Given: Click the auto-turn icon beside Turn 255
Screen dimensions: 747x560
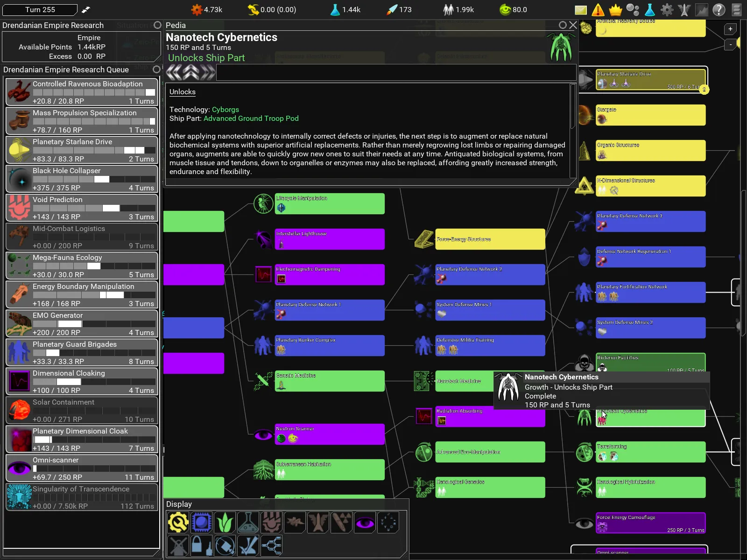Looking at the screenshot, I should click(x=86, y=10).
